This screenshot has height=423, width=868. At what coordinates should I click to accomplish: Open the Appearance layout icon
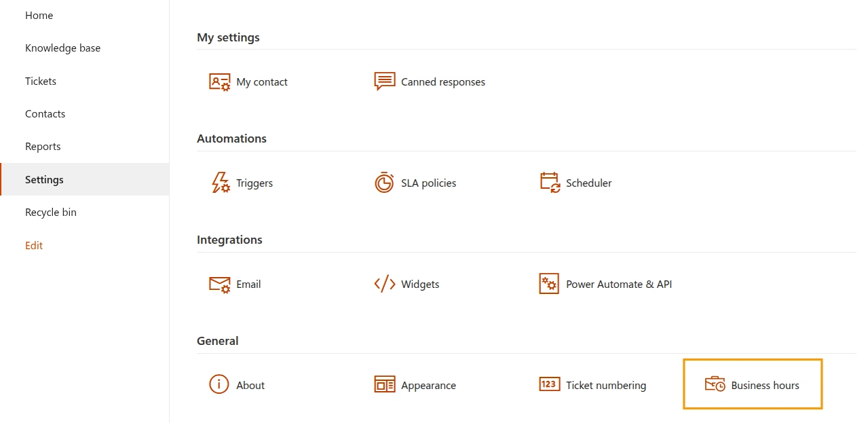click(385, 385)
